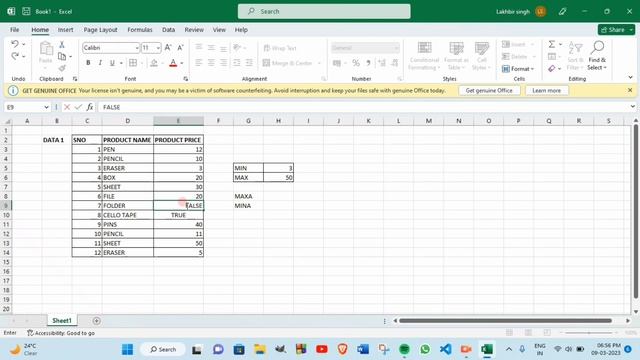This screenshot has height=360, width=640.
Task: Click the Redo arrow icon
Action: coord(15,56)
